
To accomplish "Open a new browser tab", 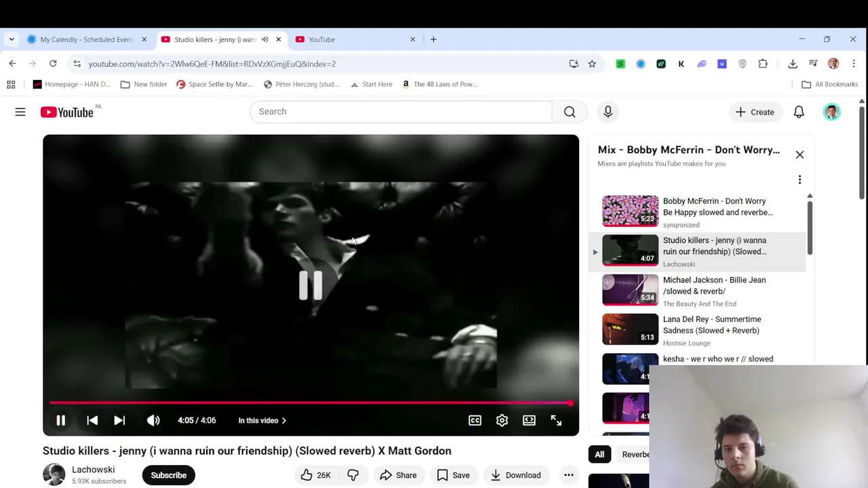I will [x=433, y=39].
